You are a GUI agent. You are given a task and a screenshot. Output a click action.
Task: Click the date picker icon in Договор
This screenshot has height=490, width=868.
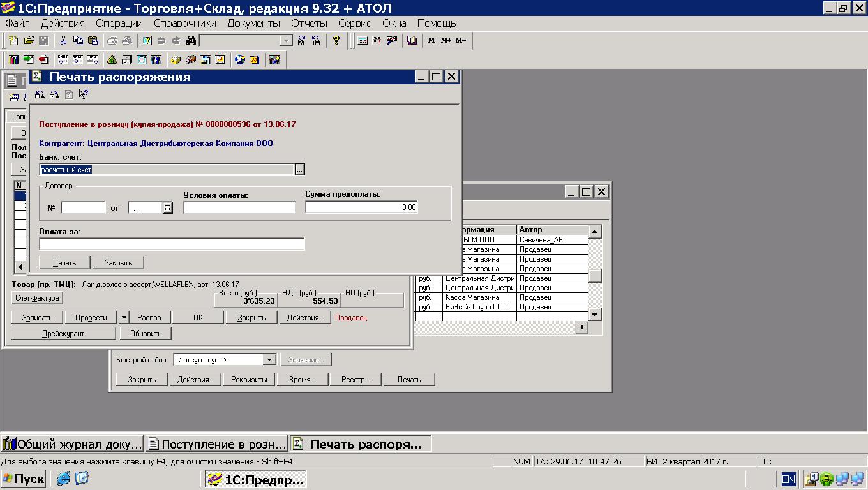(x=168, y=207)
